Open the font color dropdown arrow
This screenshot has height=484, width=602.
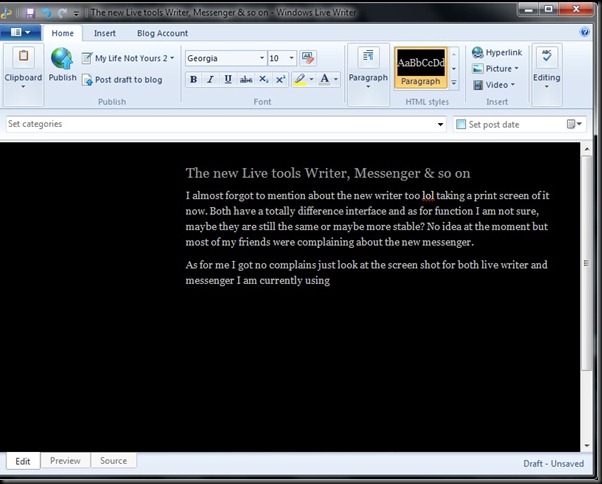tap(336, 79)
